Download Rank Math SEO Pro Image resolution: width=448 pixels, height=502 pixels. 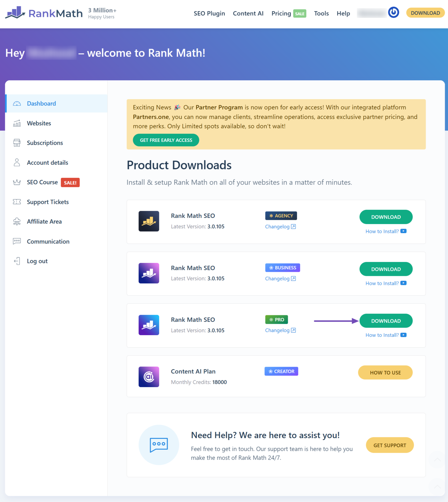click(x=386, y=321)
